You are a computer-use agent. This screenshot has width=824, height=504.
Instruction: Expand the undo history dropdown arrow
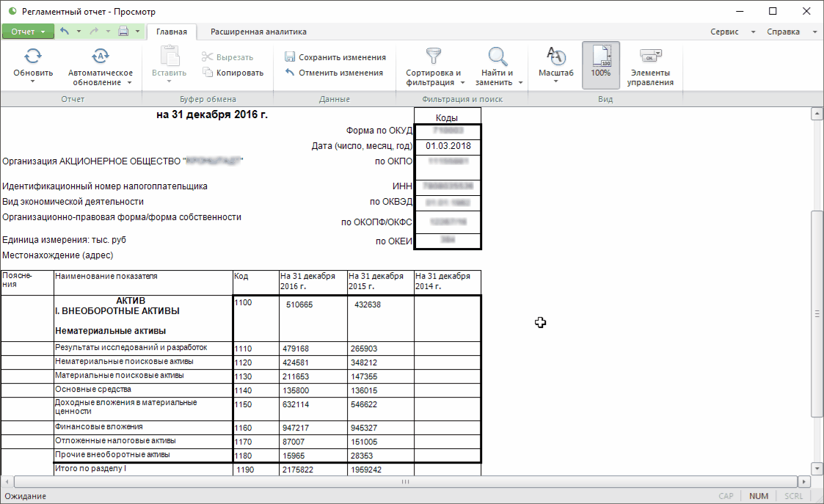pos(79,31)
